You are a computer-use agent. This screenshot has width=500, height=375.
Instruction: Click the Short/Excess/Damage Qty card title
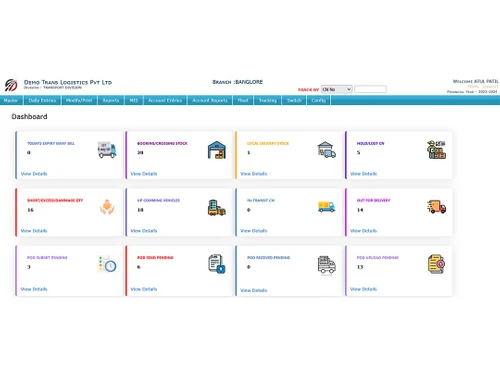[x=55, y=200]
